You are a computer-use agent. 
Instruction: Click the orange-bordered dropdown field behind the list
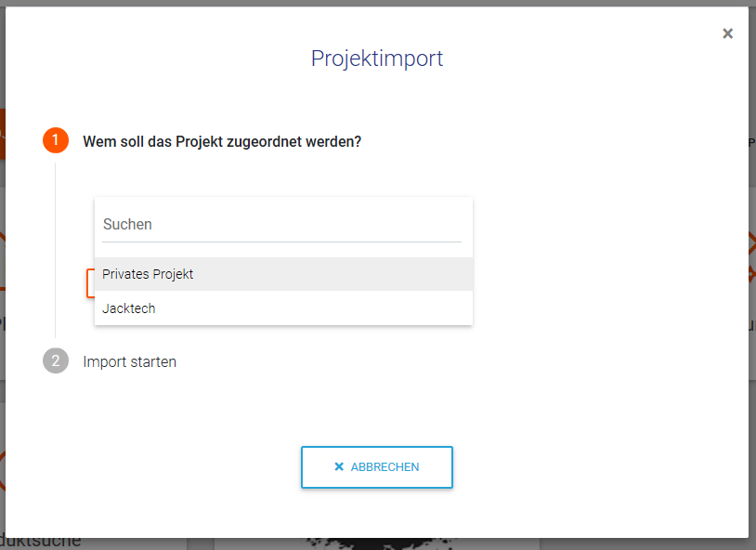point(90,283)
